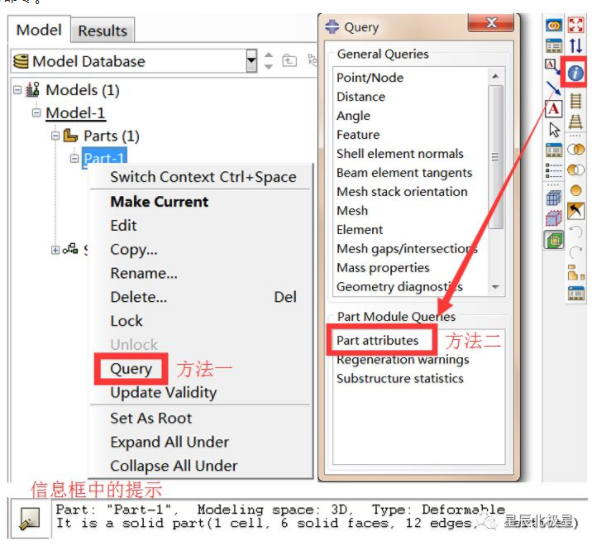Choose the selection pointer cursor icon
This screenshot has height=549, width=596.
coord(554,130)
